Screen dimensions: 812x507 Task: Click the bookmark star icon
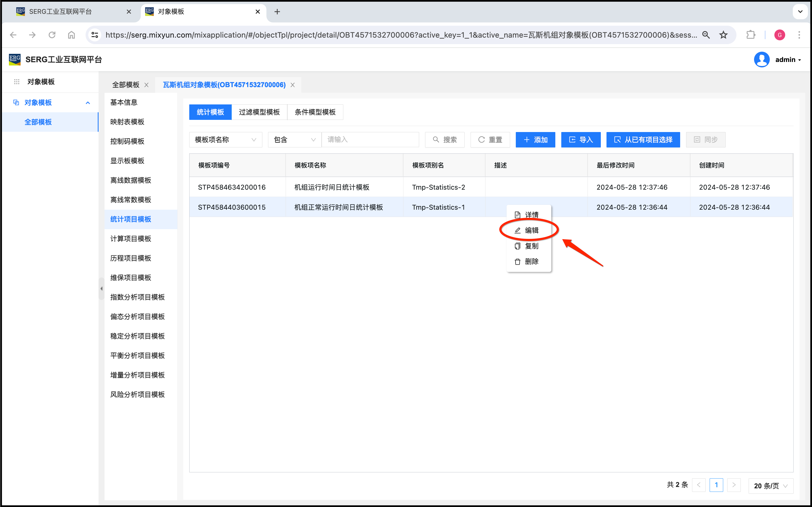click(723, 35)
